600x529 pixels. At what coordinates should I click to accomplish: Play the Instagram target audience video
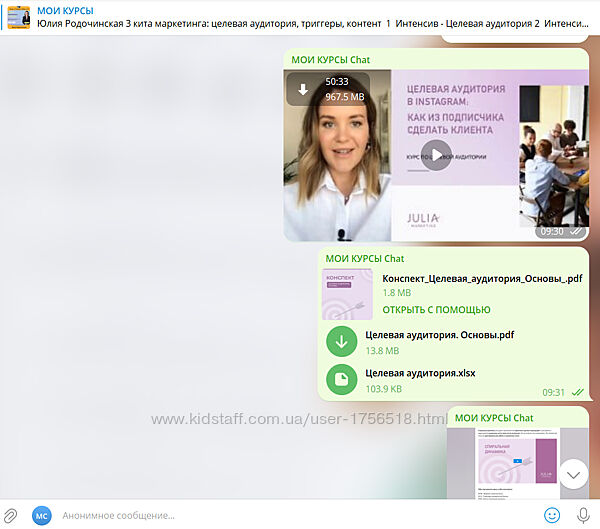(x=436, y=155)
